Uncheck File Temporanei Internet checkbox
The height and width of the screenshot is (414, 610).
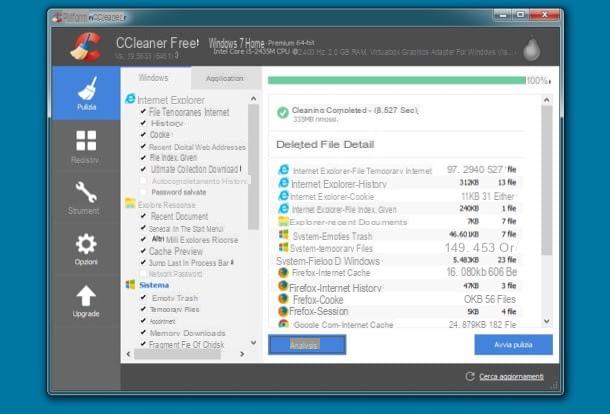143,112
